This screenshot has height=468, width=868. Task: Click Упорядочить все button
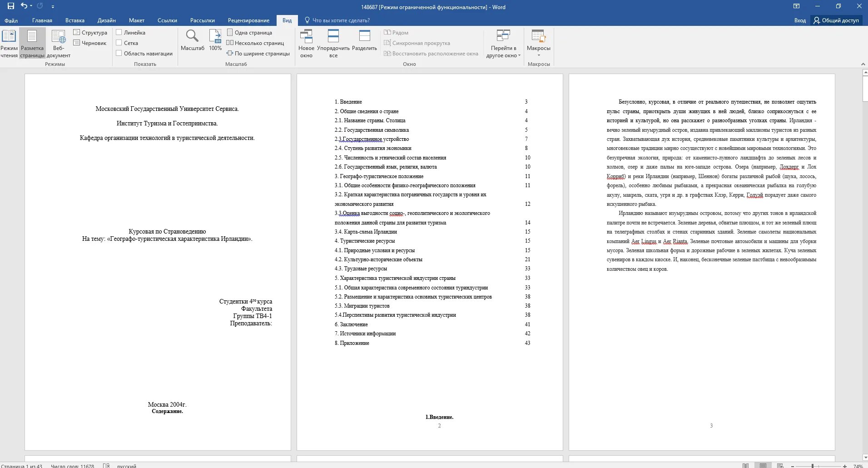(333, 44)
